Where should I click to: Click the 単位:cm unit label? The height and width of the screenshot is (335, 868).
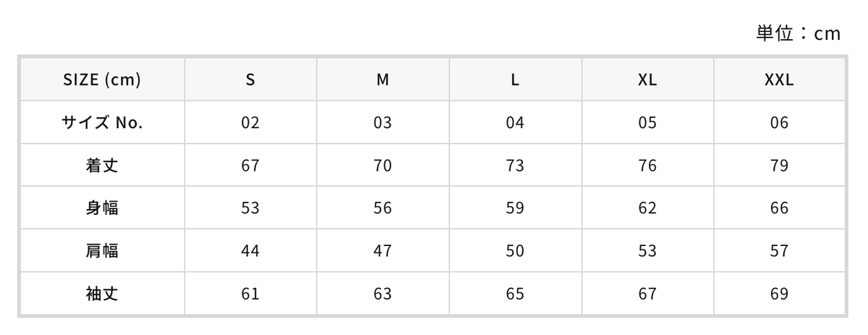(799, 33)
